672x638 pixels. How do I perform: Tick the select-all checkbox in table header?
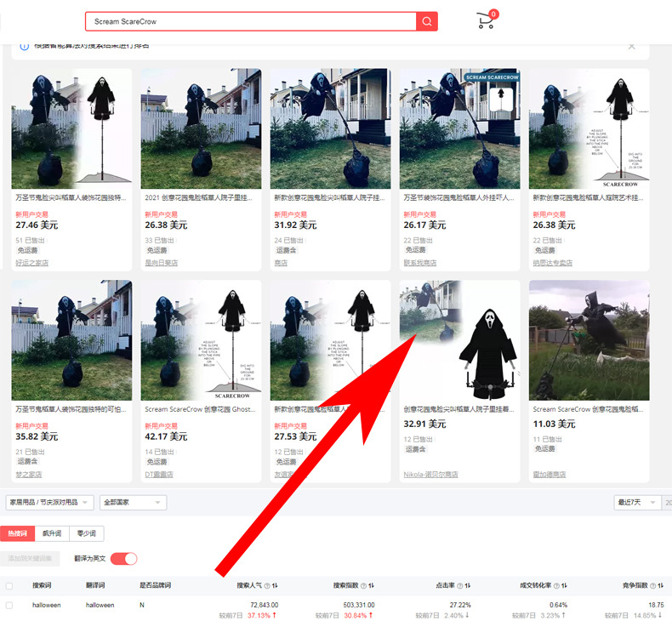[x=9, y=586]
